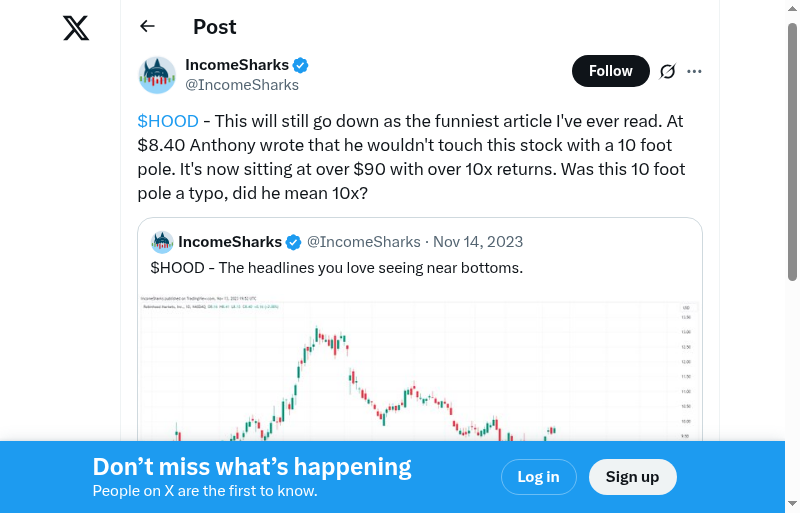Click the quoted post's @IncomeSharks handle
800x513 pixels.
tap(363, 242)
